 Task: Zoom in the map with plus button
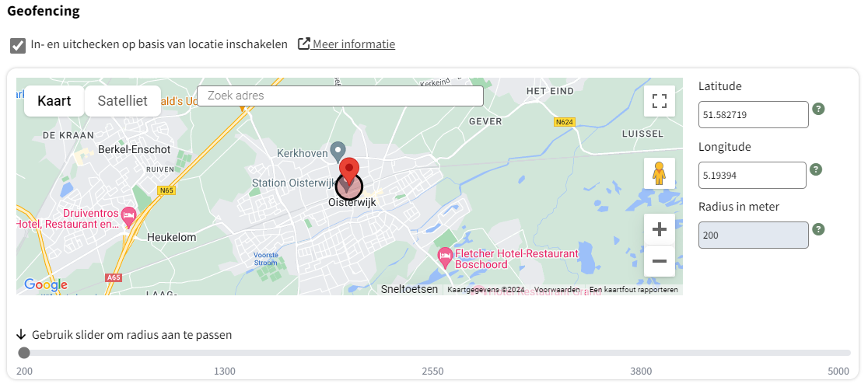pos(660,229)
